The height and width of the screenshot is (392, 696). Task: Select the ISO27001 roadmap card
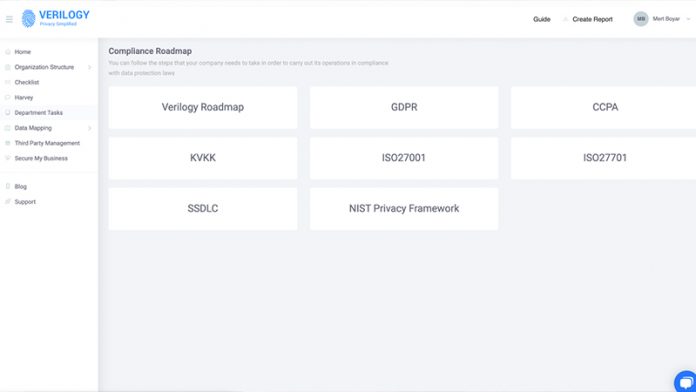(x=404, y=158)
